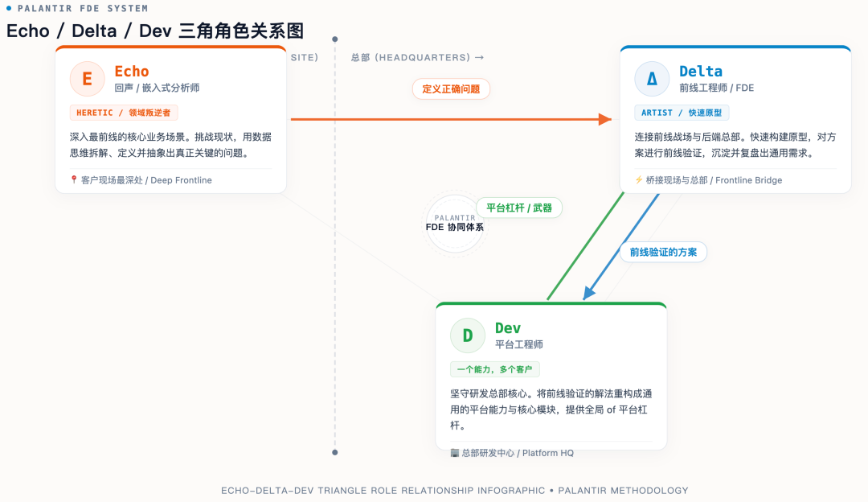The height and width of the screenshot is (502, 868).
Task: Click the building icon beside Platform HQ
Action: (454, 453)
